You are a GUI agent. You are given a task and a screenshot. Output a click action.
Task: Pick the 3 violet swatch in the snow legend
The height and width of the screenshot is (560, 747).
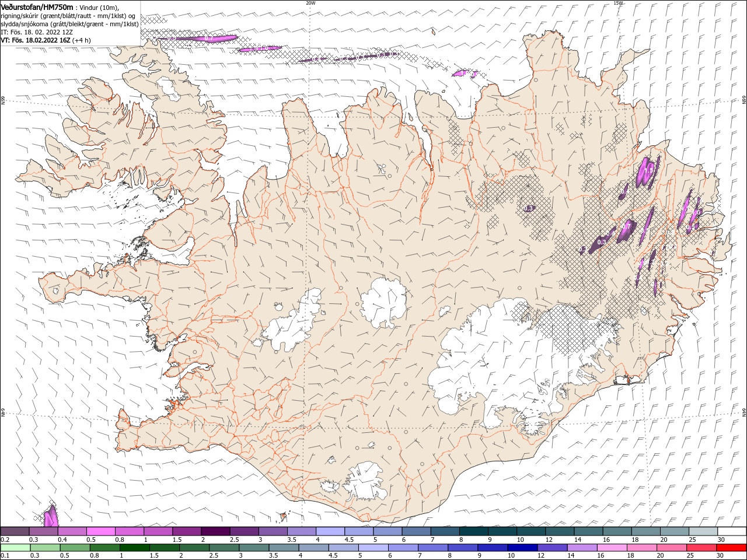(273, 531)
